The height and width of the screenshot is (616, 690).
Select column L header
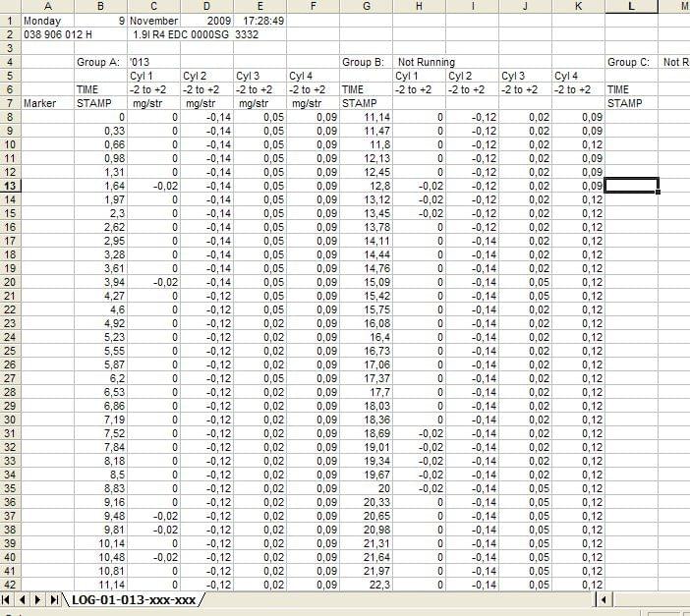pos(630,6)
